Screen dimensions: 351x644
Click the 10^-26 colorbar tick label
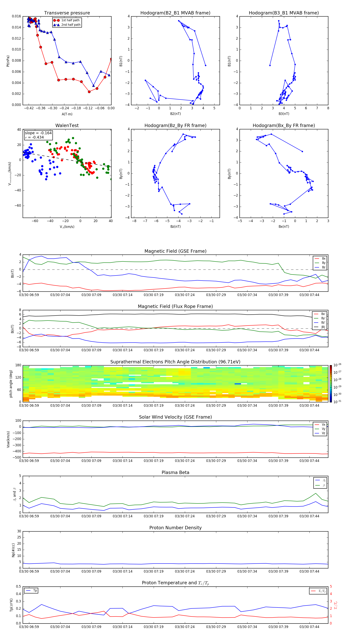point(338,365)
